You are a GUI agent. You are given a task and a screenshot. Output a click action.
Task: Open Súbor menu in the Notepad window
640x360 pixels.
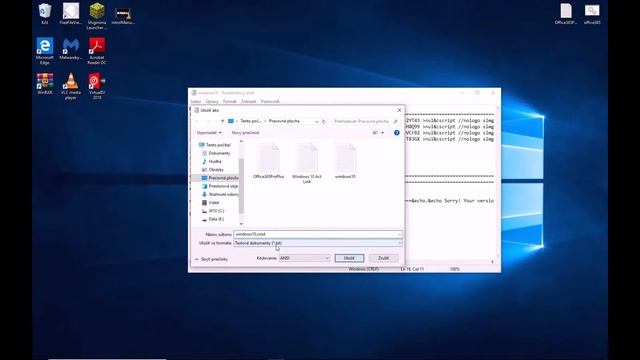coord(196,101)
